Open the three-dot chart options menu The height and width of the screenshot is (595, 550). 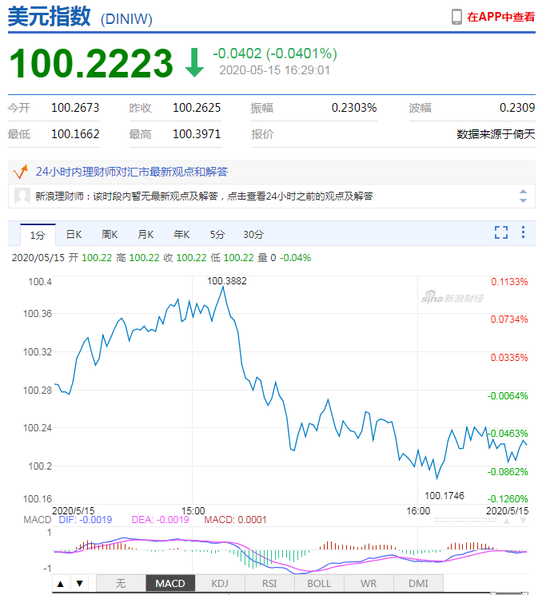523,232
